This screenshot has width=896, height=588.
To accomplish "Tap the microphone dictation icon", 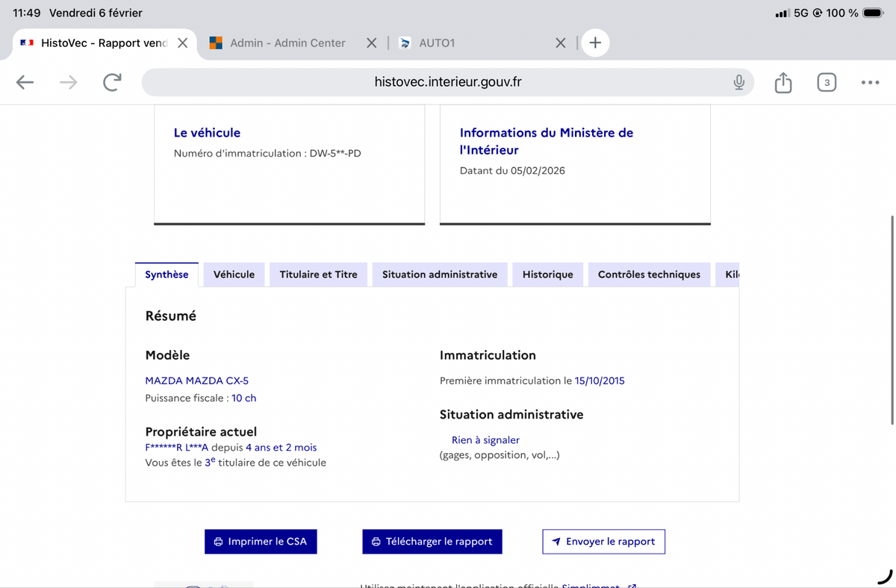I will [x=738, y=82].
